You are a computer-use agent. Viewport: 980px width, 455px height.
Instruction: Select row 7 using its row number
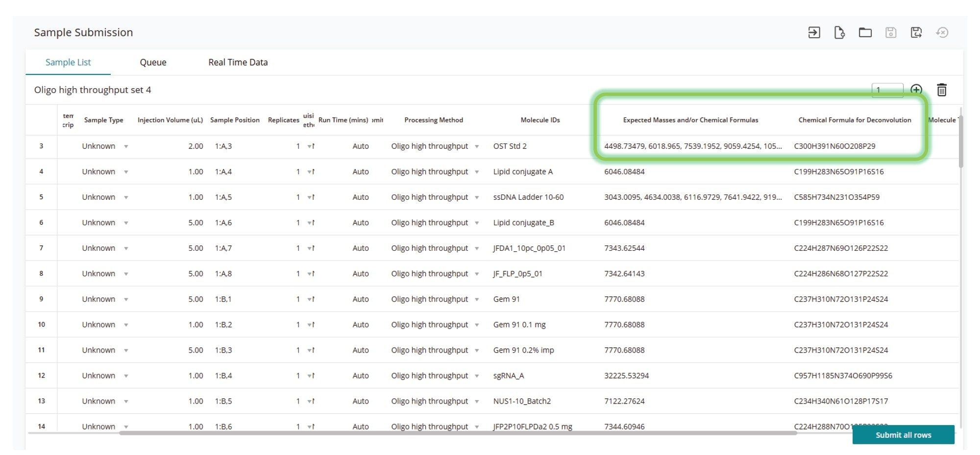pyautogui.click(x=41, y=248)
